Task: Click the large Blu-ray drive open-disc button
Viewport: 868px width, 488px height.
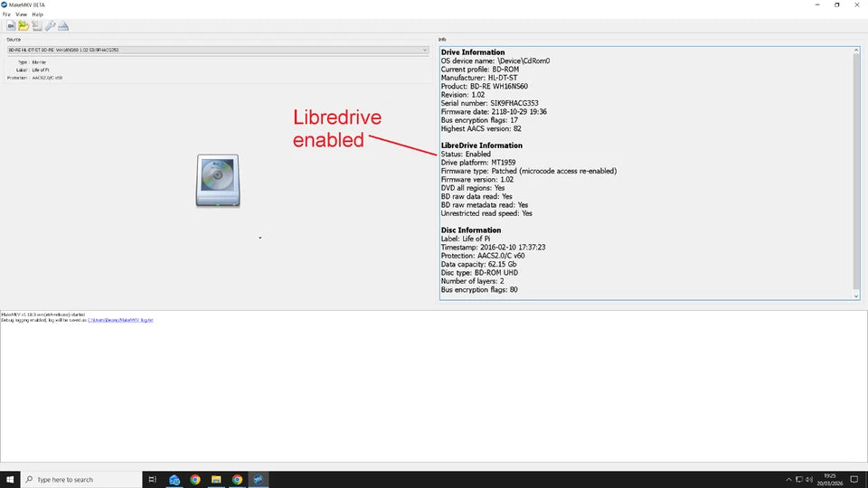Action: click(218, 181)
